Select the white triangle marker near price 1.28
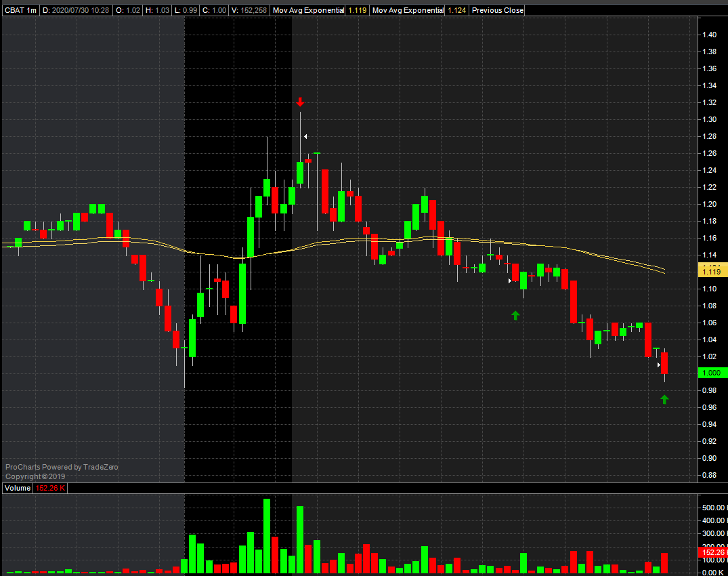Viewport: 728px width, 576px height. 305,137
